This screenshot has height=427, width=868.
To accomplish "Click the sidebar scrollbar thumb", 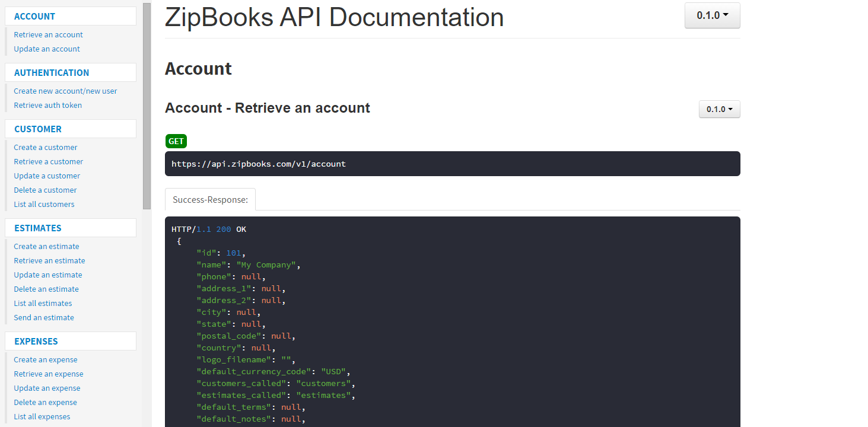I will 145,104.
